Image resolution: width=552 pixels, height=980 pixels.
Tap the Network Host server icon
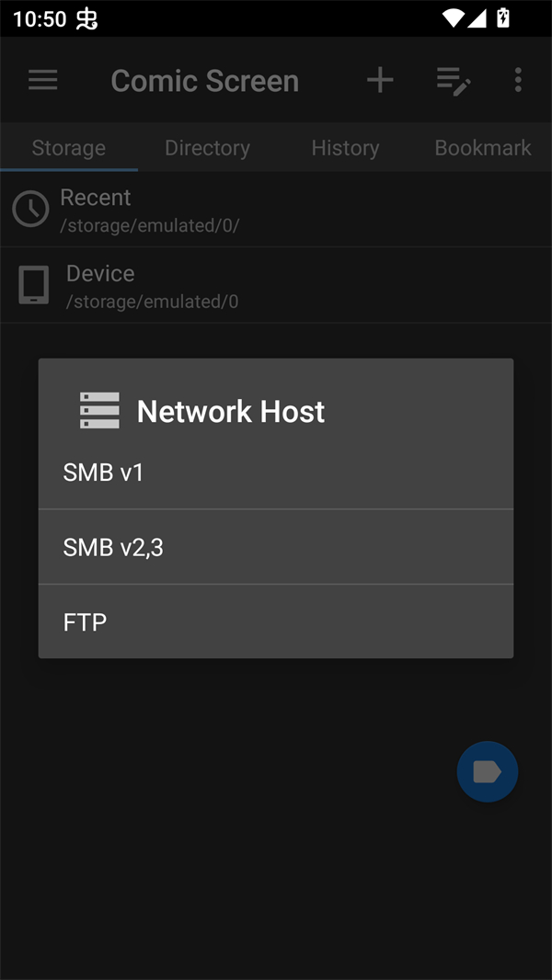tap(99, 411)
